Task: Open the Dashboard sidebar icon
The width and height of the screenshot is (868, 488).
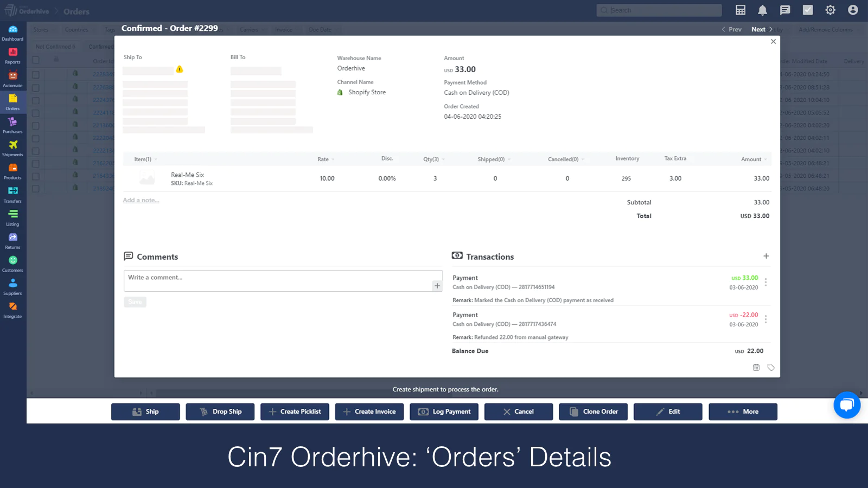Action: (x=12, y=33)
